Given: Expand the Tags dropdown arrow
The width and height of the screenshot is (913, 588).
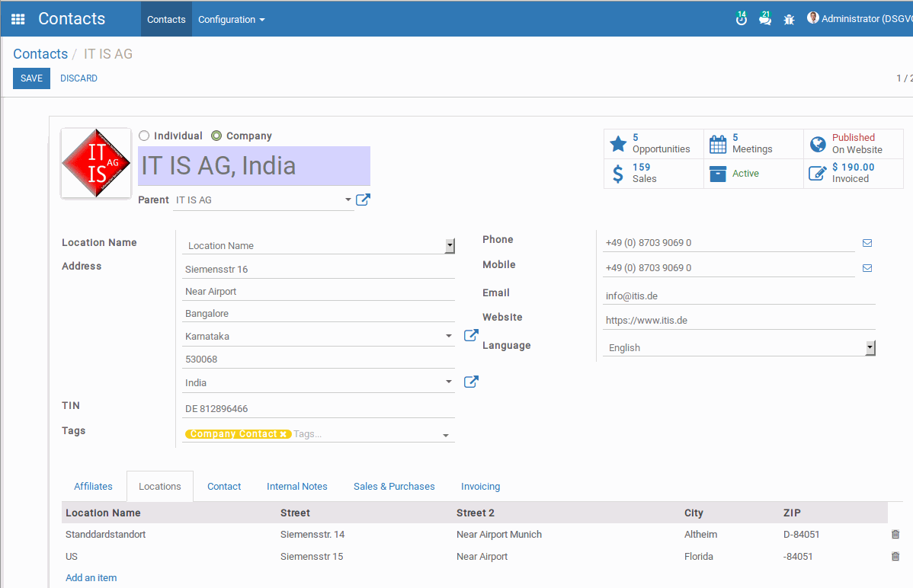Looking at the screenshot, I should [x=445, y=436].
